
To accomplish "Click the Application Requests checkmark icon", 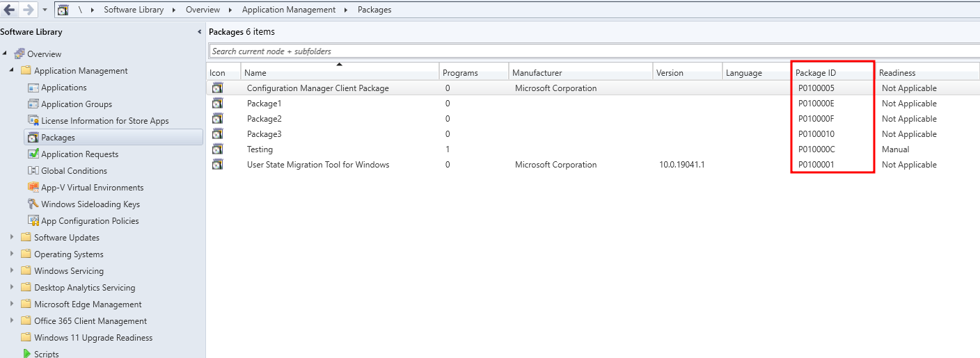I will point(33,154).
